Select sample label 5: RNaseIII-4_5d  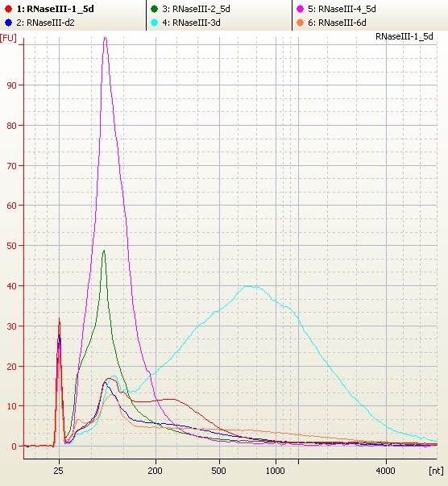pos(342,9)
